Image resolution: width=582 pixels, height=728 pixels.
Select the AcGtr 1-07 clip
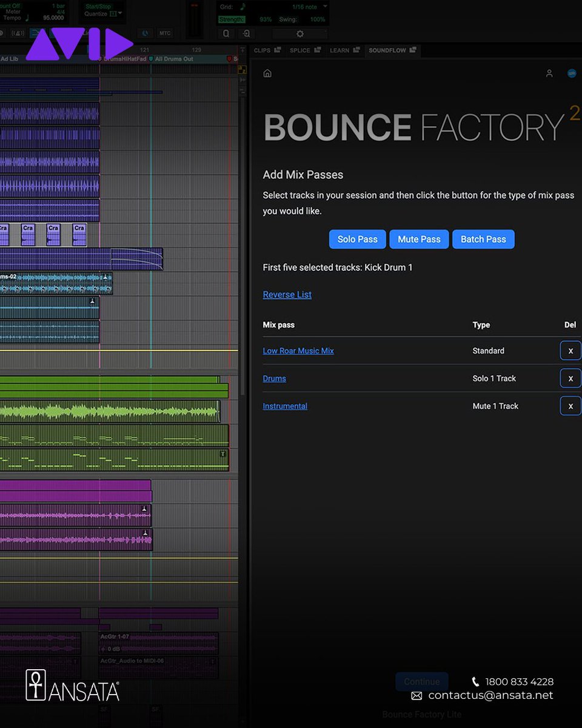coord(158,642)
